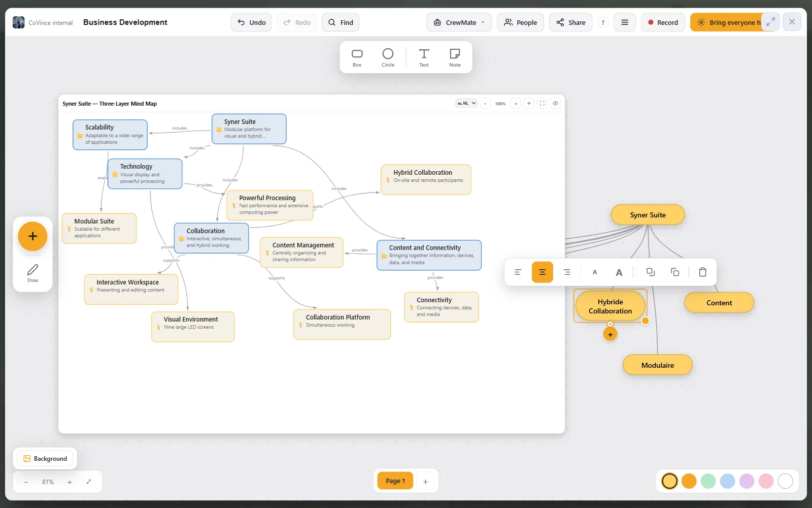Select the yellow Content canvas node

pos(719,303)
